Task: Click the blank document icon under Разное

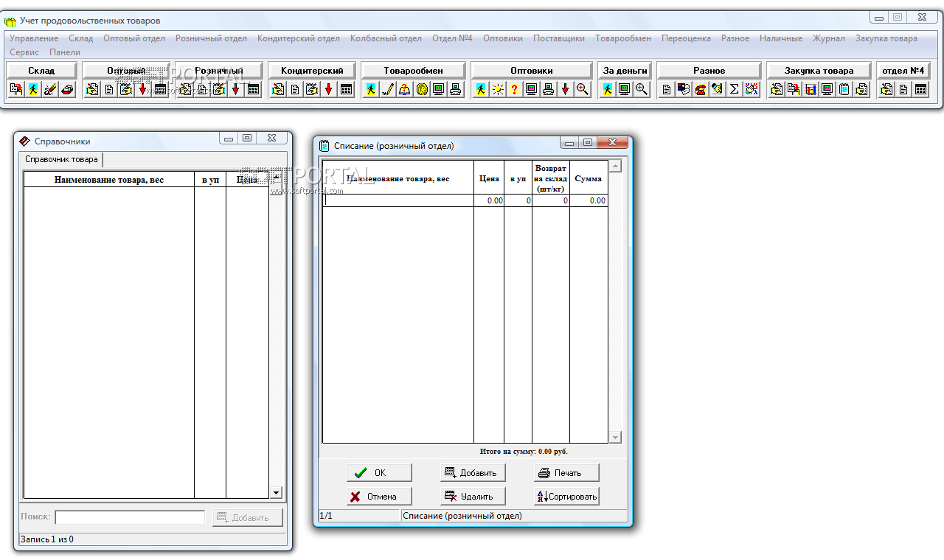Action: 667,89
